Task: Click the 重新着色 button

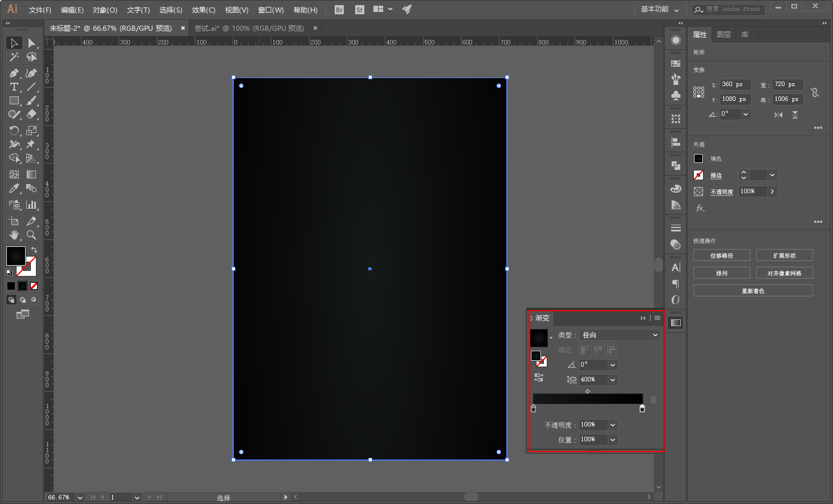Action: point(753,291)
